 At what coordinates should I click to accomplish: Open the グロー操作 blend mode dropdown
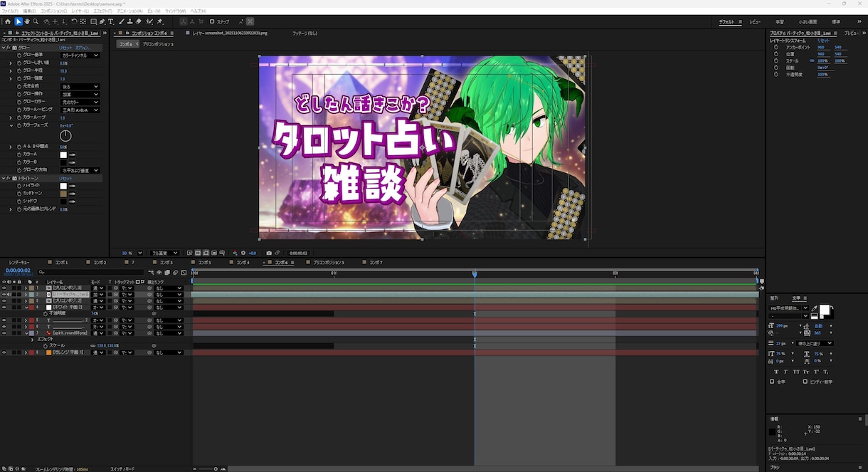click(x=80, y=94)
